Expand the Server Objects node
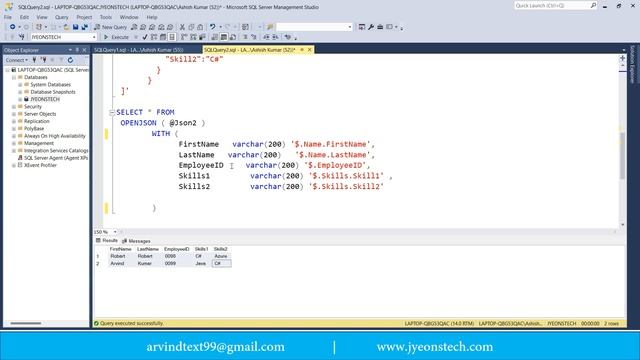 tap(14, 114)
